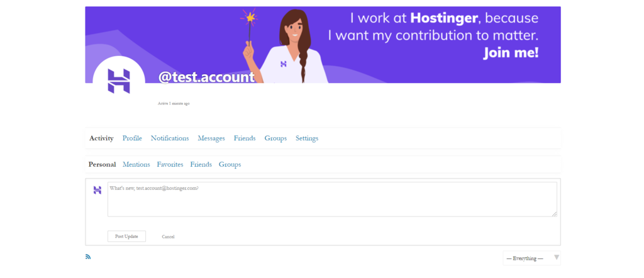Open the Messages tab
Screen dimensions: 644x278
coord(211,138)
